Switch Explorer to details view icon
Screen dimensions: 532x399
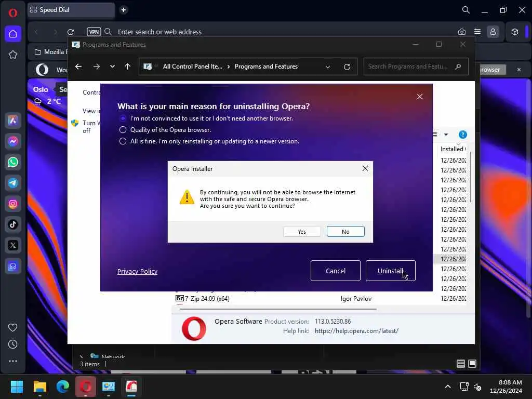click(461, 364)
